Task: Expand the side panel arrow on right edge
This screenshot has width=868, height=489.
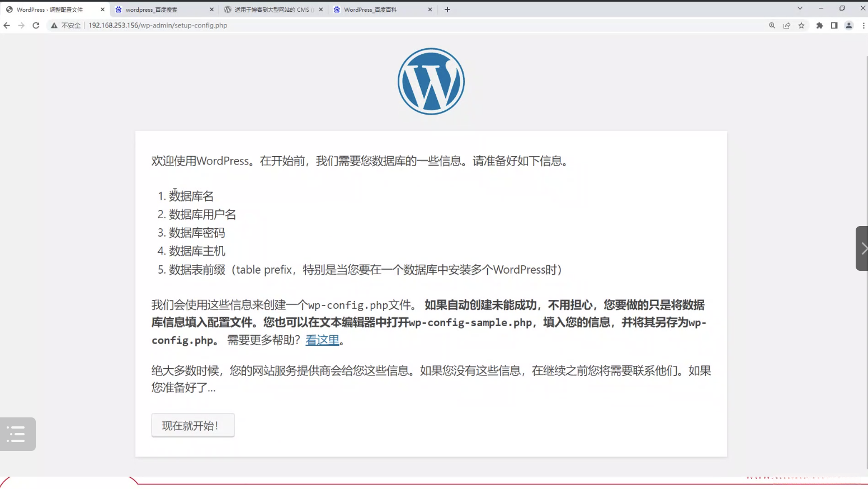Action: 862,248
